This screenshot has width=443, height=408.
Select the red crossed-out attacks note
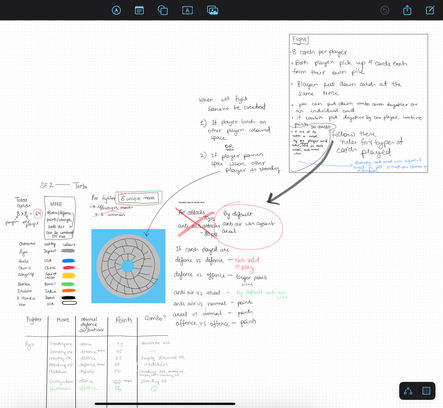[x=197, y=222]
